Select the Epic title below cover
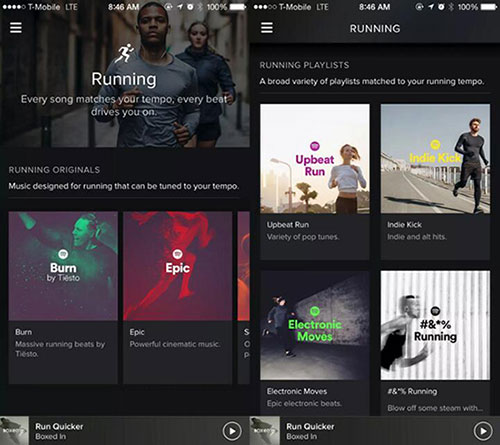 [137, 332]
